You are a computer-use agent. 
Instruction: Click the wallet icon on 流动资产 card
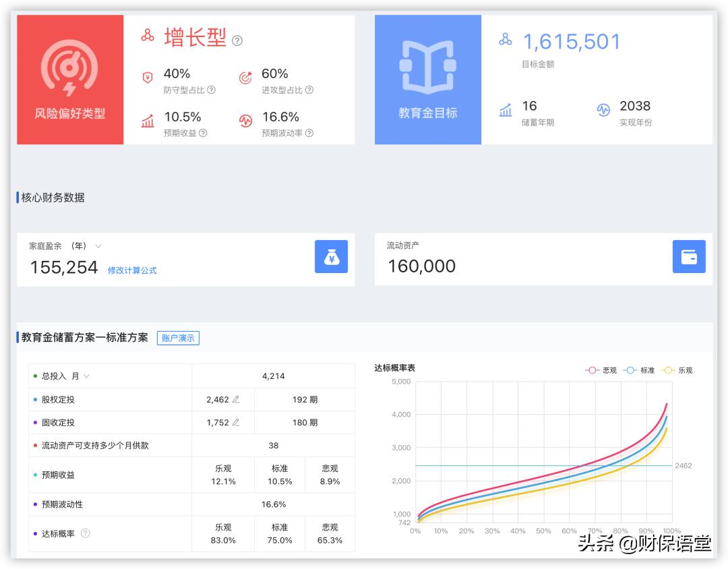coord(688,257)
